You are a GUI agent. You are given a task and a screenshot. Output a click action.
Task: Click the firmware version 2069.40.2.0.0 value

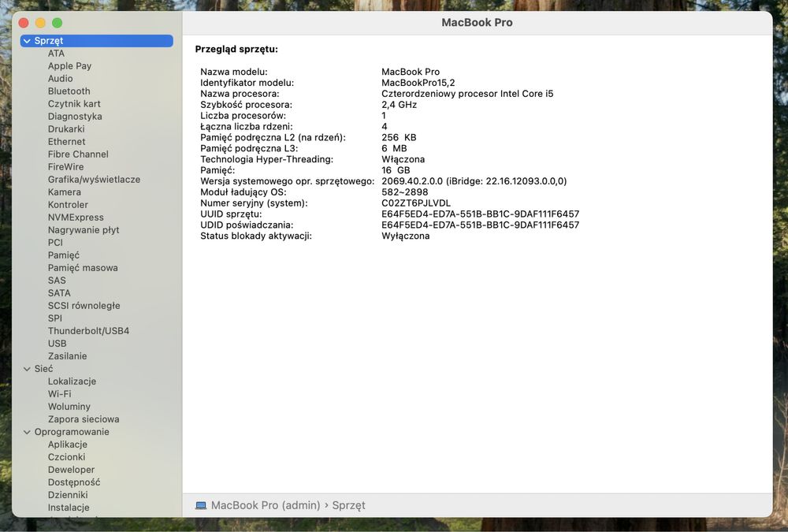[474, 181]
